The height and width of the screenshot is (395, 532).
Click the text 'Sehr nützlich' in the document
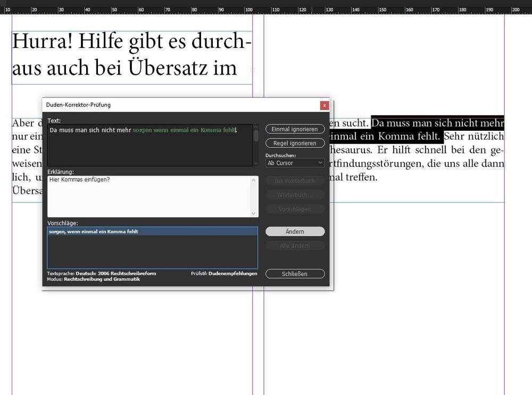tap(474, 136)
